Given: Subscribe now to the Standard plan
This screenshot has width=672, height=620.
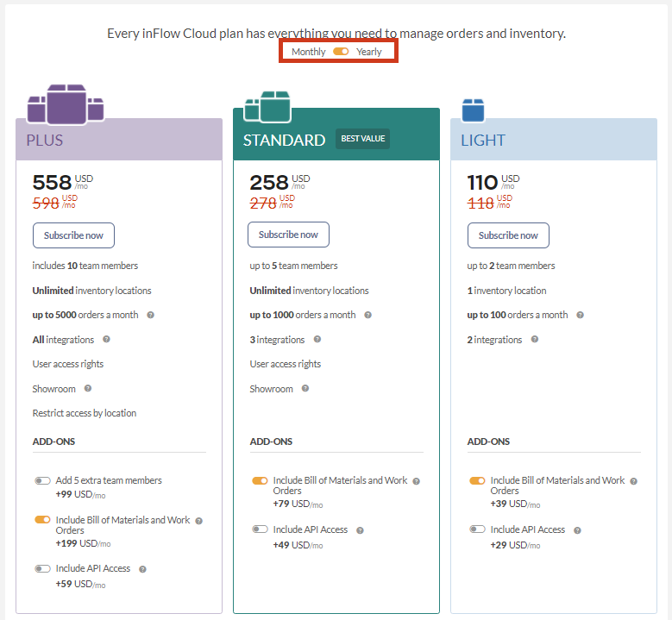Looking at the screenshot, I should point(288,235).
